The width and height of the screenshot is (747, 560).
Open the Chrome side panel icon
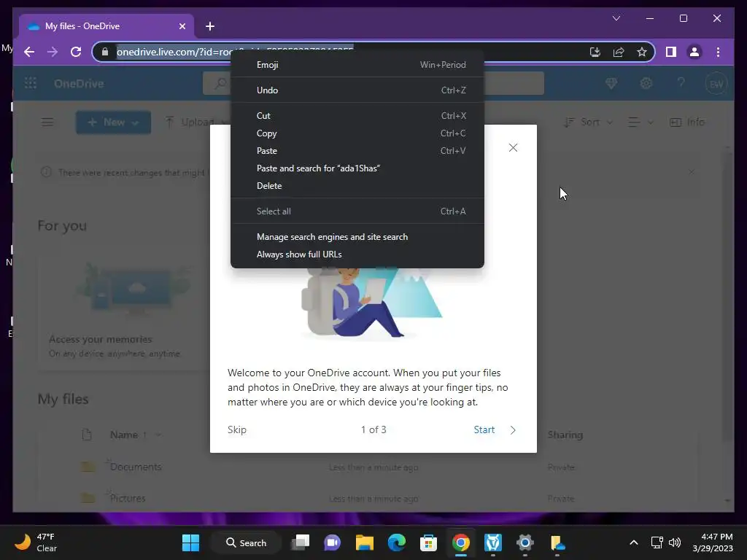(x=671, y=52)
